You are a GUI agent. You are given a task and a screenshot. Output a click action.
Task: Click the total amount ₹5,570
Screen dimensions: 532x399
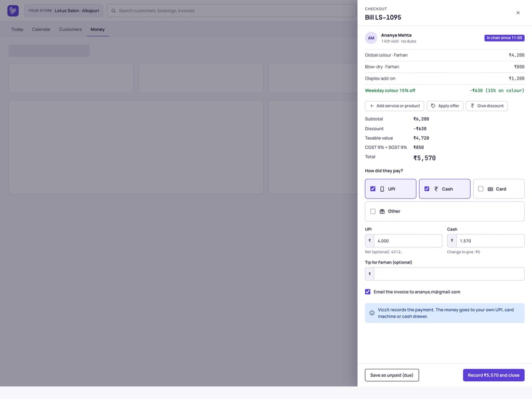tap(424, 158)
